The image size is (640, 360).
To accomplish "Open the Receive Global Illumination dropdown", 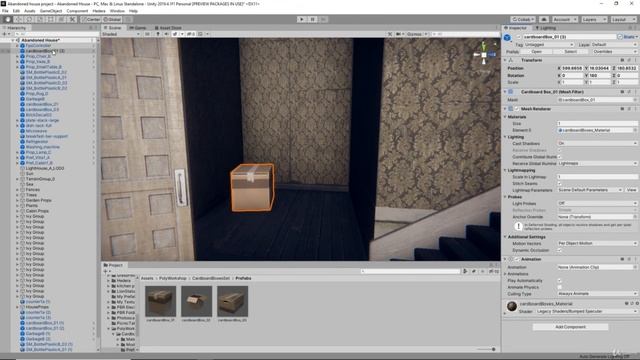I will [598, 164].
